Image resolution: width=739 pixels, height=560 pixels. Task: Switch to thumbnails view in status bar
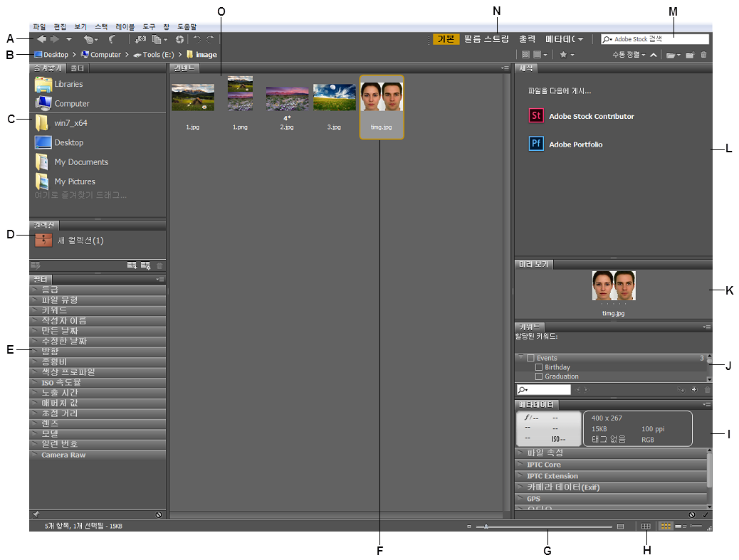pos(666,526)
